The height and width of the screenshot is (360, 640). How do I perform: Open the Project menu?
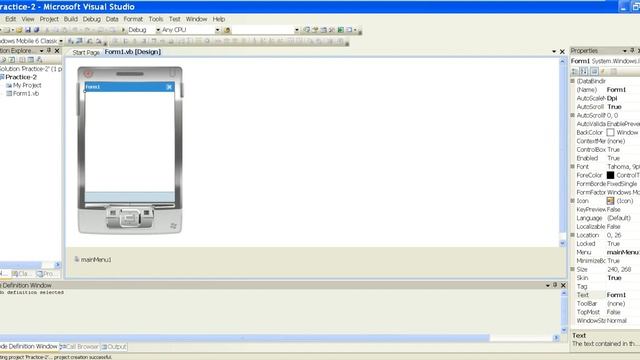point(49,19)
